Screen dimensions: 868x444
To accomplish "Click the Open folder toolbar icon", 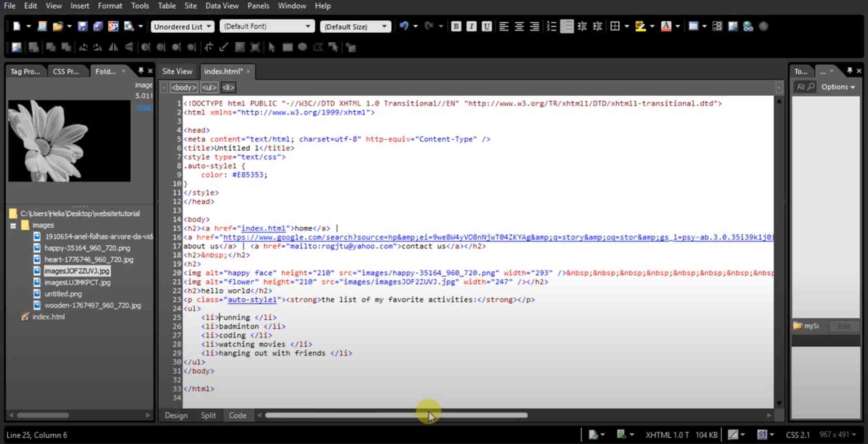I will pyautogui.click(x=57, y=26).
